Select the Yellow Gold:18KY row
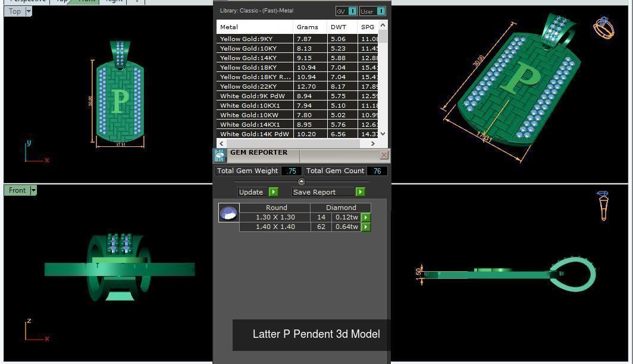 click(297, 67)
